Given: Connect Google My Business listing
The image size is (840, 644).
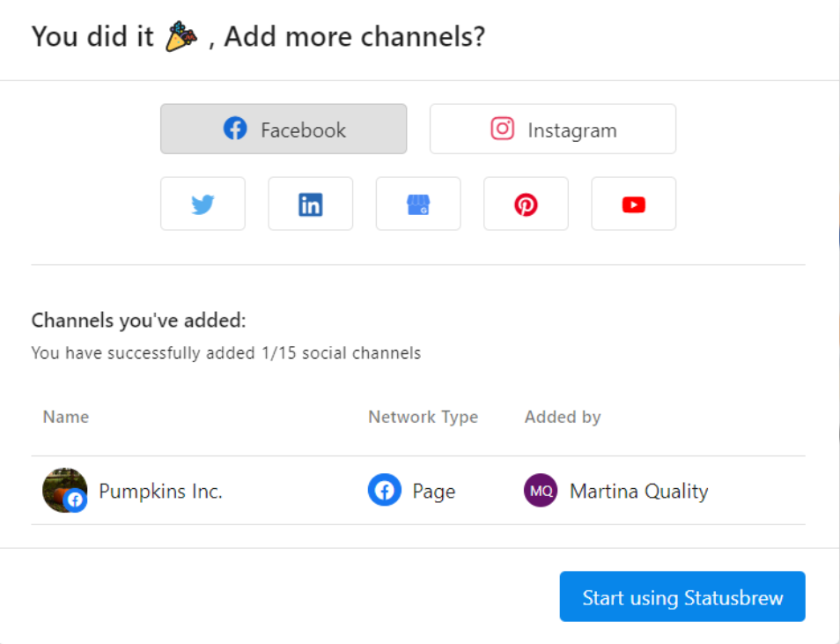Looking at the screenshot, I should [x=418, y=204].
